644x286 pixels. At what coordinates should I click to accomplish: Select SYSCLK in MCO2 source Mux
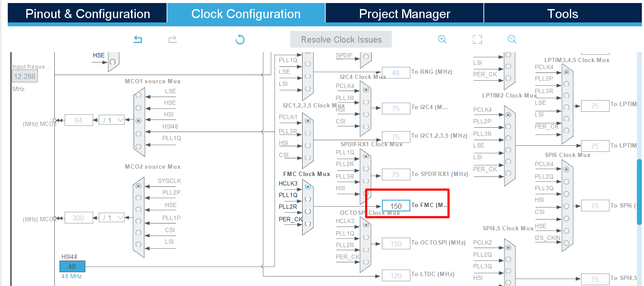[138, 185]
